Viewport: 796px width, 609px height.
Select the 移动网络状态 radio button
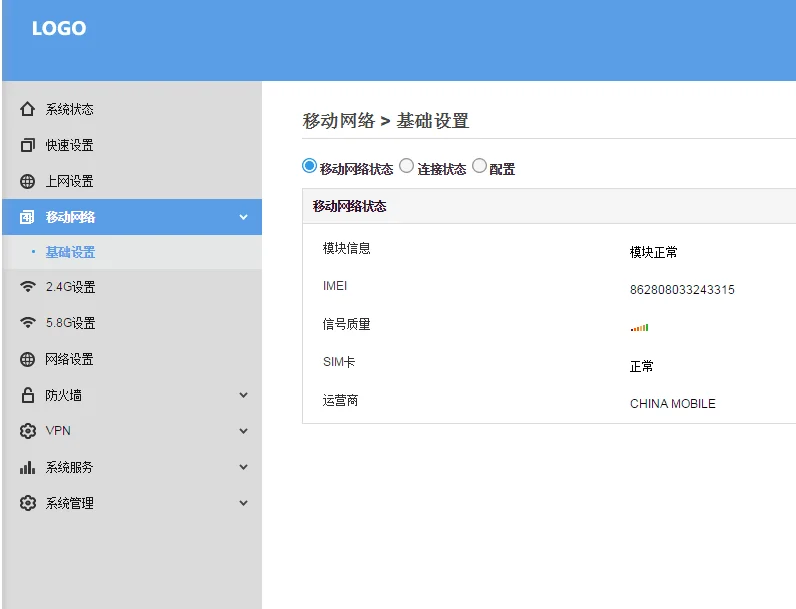point(309,166)
